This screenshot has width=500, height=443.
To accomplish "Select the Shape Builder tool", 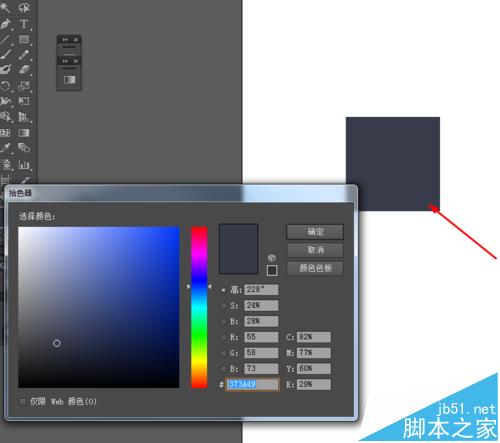I will click(x=6, y=117).
